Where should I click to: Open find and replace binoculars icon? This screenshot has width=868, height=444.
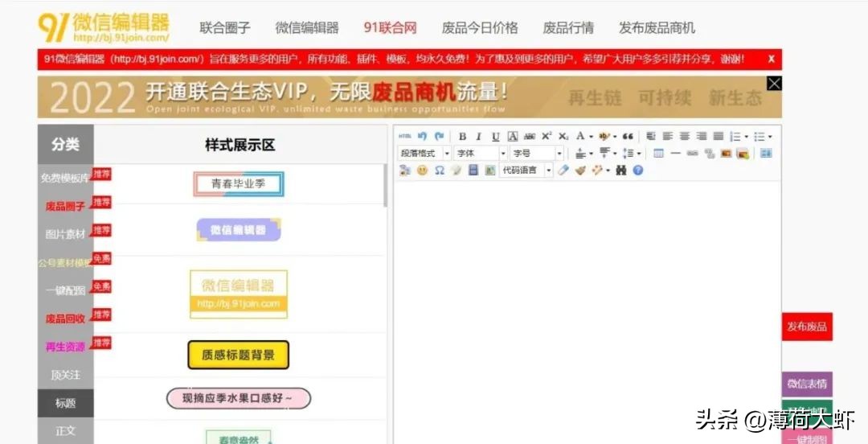[621, 171]
